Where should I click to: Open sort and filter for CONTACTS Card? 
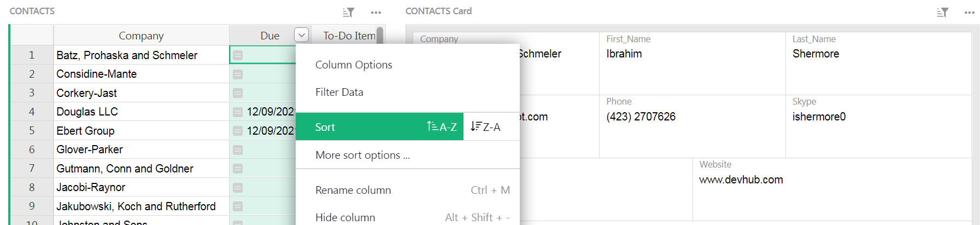[x=942, y=12]
